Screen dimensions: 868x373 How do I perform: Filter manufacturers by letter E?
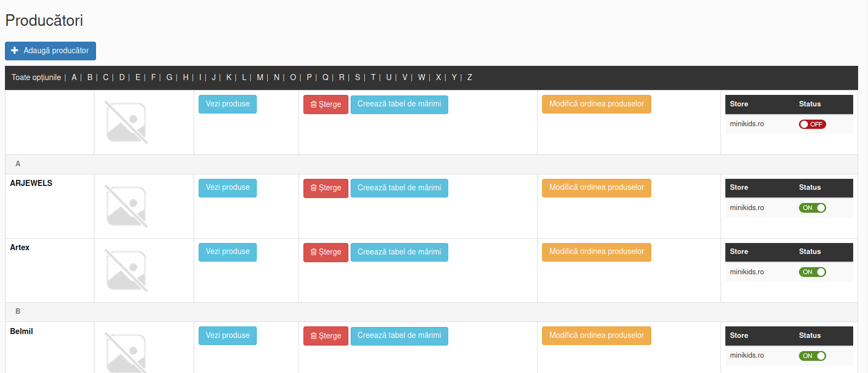pos(138,77)
